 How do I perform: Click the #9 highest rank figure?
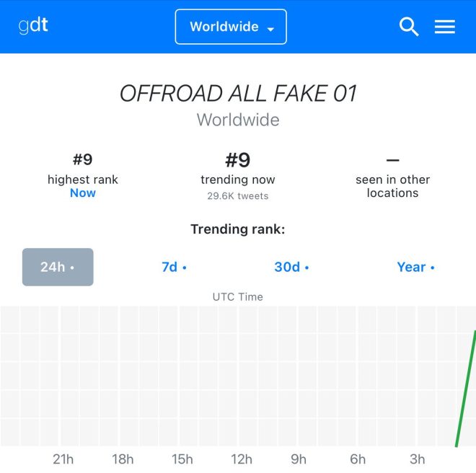click(82, 159)
